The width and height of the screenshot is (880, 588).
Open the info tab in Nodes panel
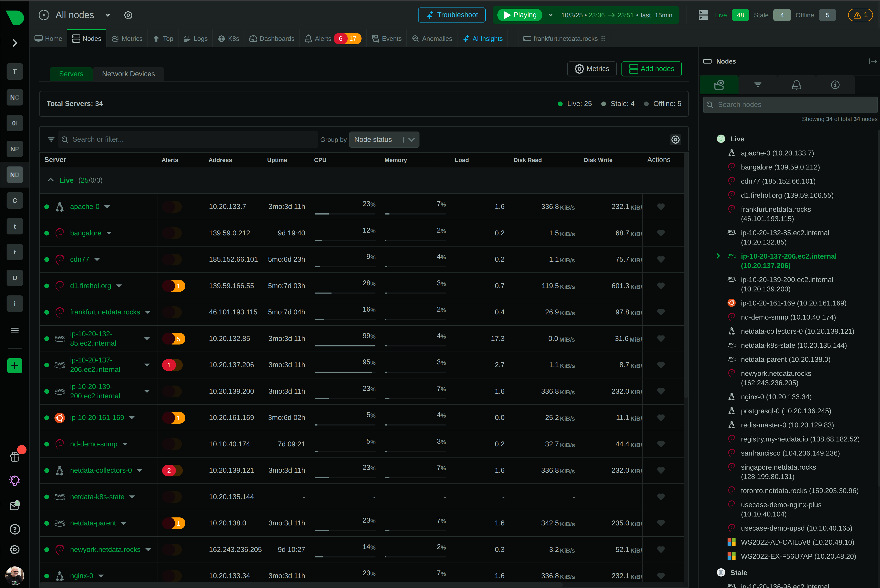coord(835,85)
